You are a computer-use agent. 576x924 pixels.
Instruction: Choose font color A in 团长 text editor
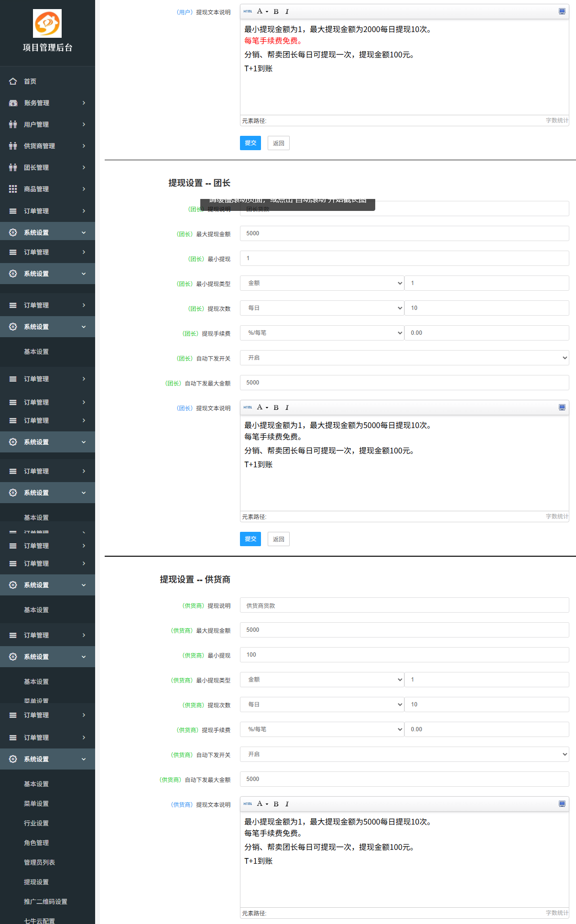[x=260, y=407]
